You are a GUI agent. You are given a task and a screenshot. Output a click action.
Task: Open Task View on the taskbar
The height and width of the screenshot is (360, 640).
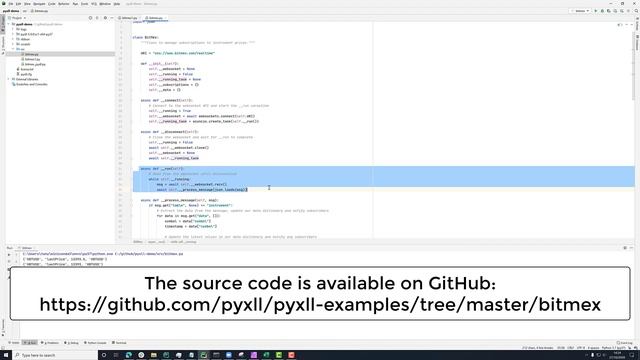click(116, 355)
